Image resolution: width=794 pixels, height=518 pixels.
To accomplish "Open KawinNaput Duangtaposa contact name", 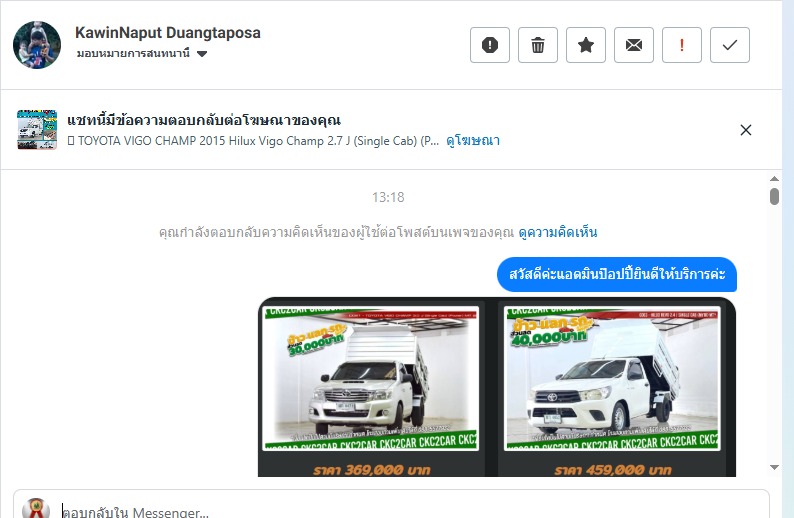I will 168,33.
